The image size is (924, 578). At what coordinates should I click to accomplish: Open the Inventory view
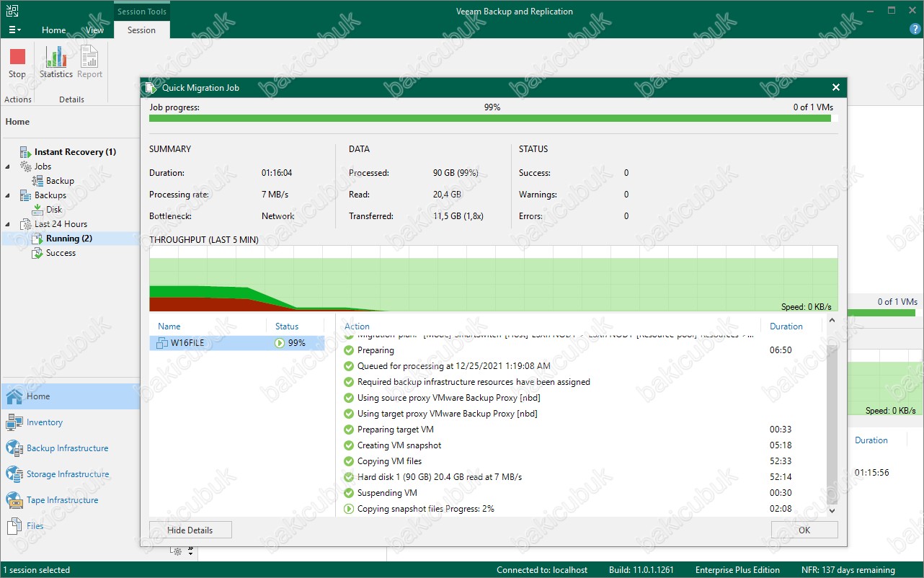pyautogui.click(x=70, y=422)
